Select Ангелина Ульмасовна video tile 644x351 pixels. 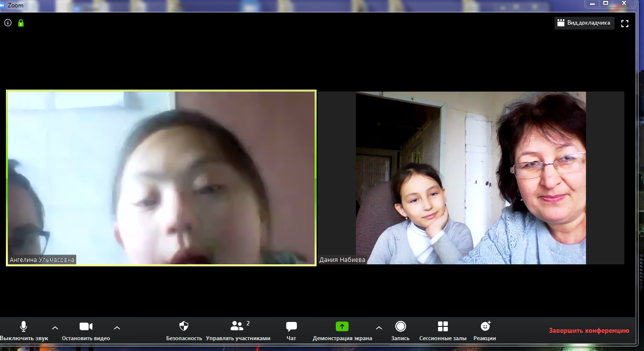pos(161,178)
